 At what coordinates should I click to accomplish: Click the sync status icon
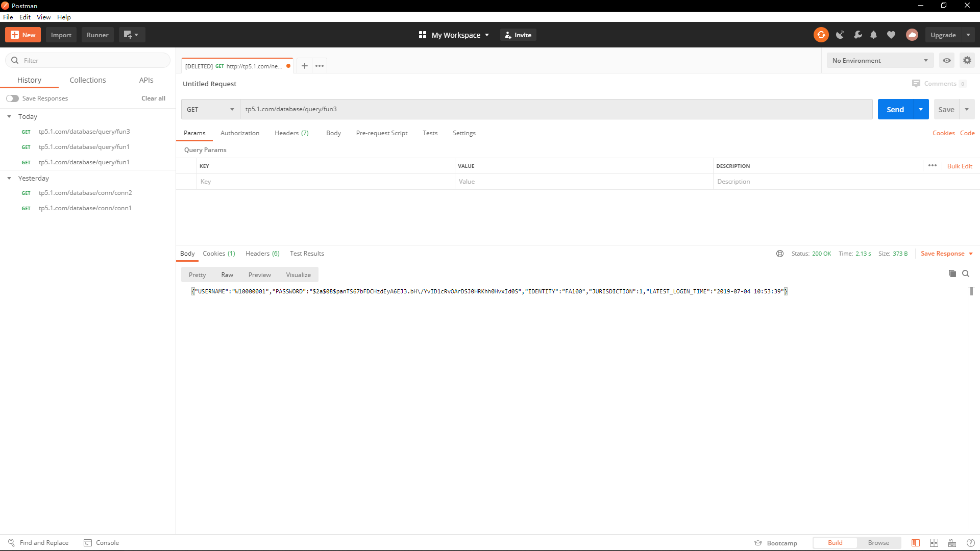pos(821,35)
